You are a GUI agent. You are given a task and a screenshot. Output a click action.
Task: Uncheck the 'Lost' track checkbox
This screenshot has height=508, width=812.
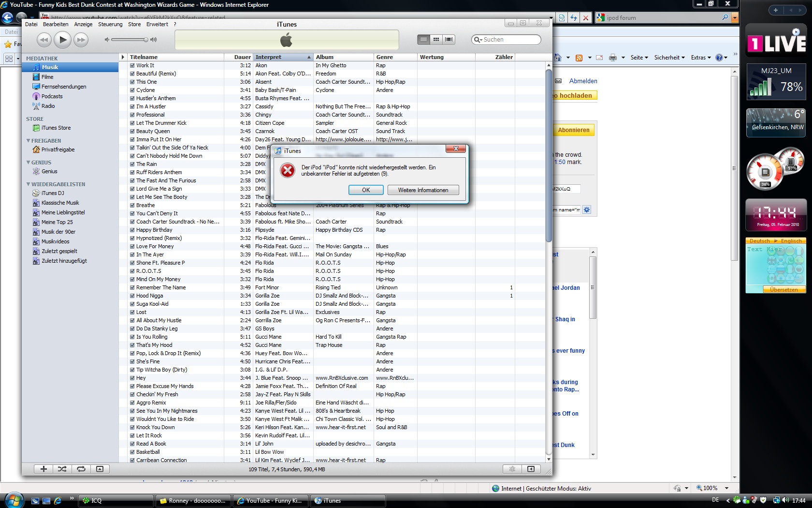click(132, 312)
